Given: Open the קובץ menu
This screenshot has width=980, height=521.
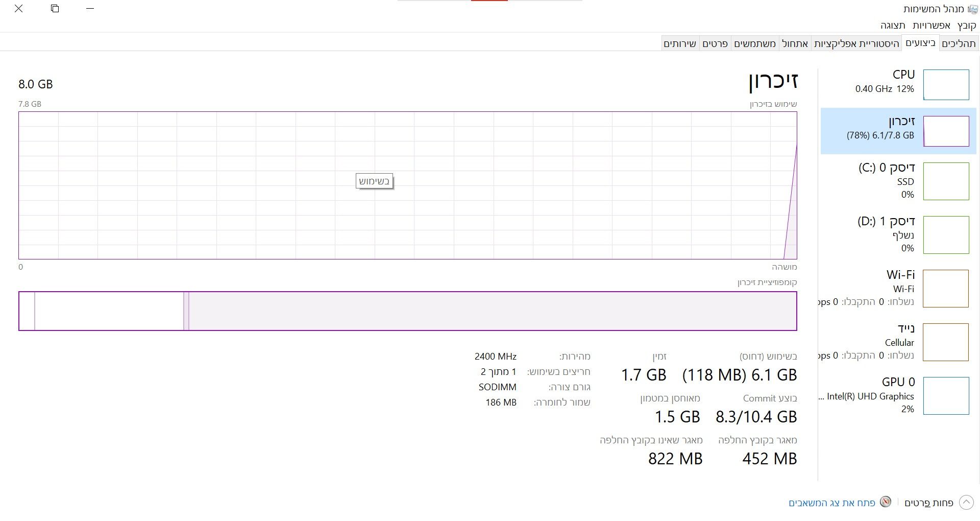Looking at the screenshot, I should click(967, 26).
